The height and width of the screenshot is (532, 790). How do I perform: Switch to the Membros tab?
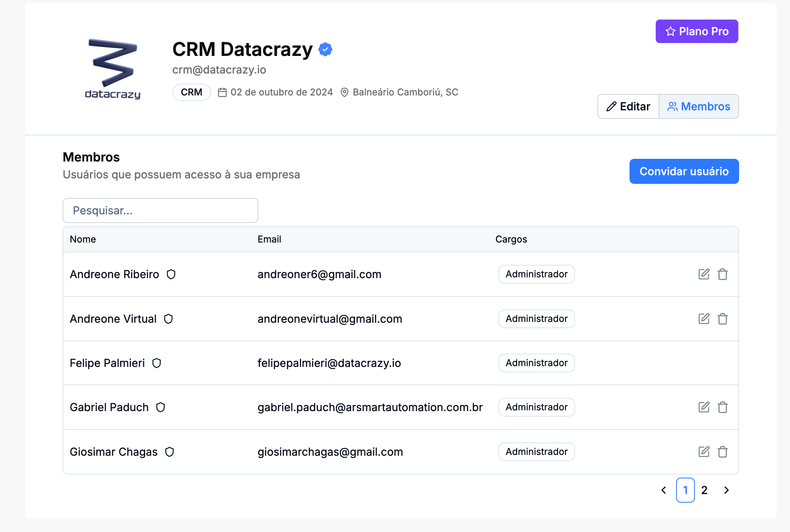(699, 106)
